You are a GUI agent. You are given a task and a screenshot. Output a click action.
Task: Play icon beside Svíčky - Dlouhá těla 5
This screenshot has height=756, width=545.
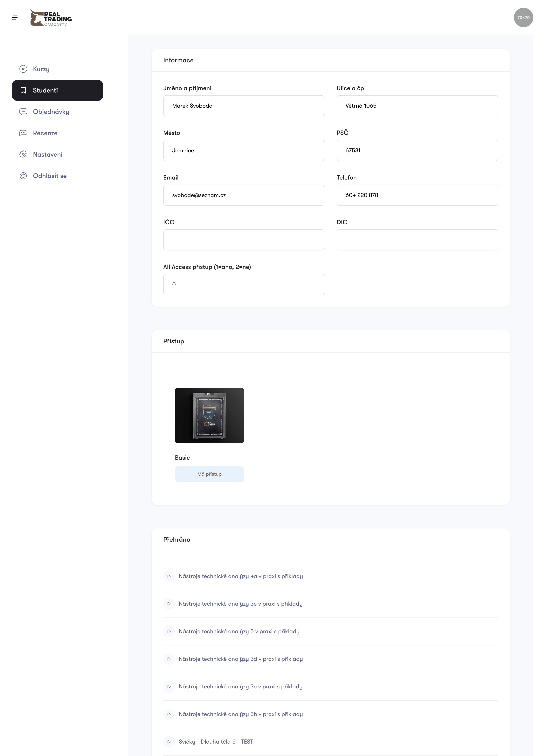[x=169, y=742]
